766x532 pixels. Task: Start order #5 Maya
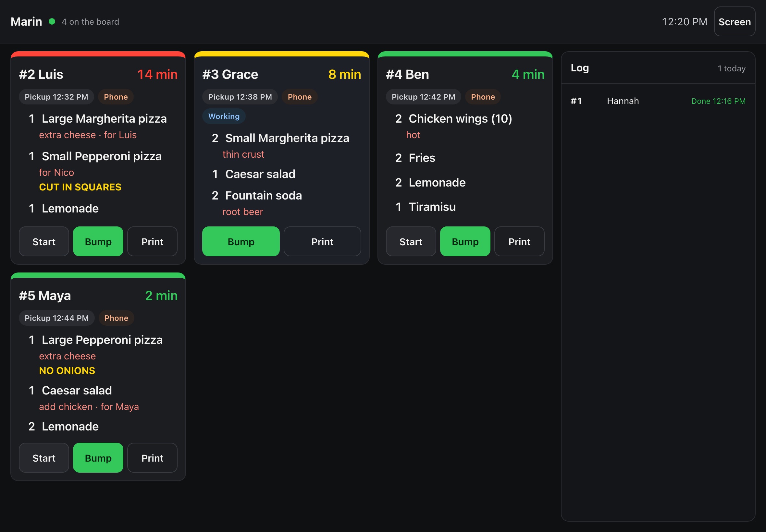[x=44, y=458]
